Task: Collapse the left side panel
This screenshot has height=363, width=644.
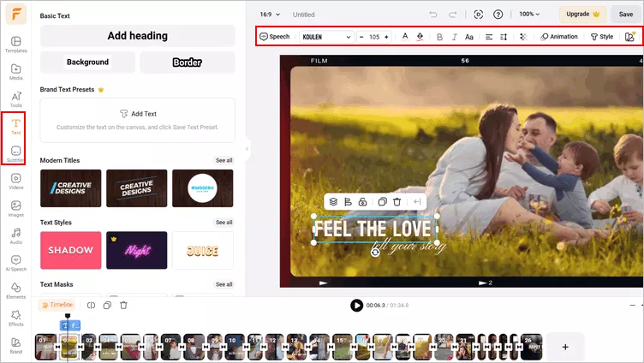Action: [247, 149]
